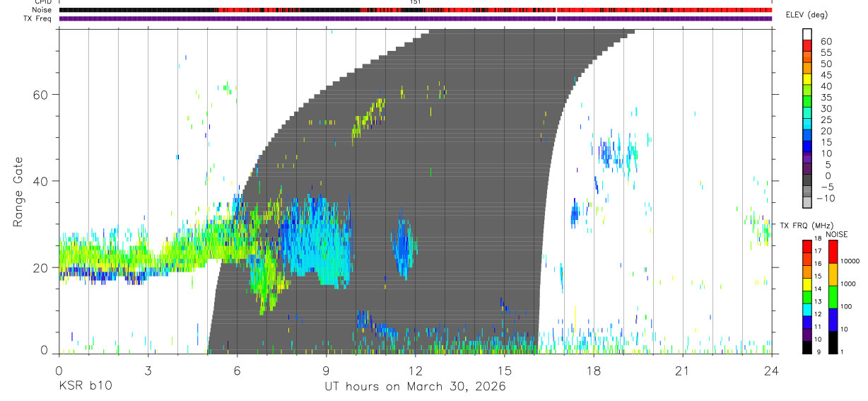Click the 'Noise' row label at top
The image size is (868, 401).
tap(42, 10)
